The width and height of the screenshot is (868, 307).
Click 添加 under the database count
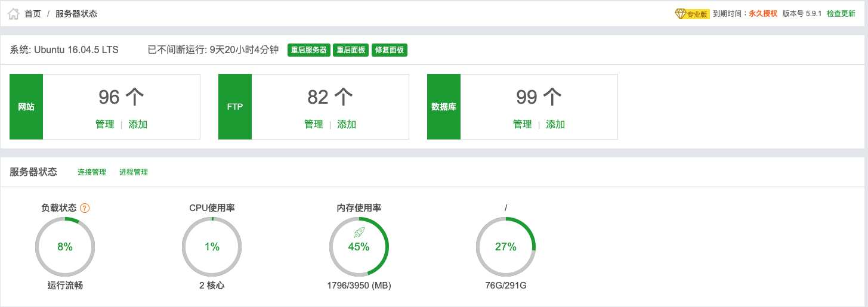pos(555,125)
